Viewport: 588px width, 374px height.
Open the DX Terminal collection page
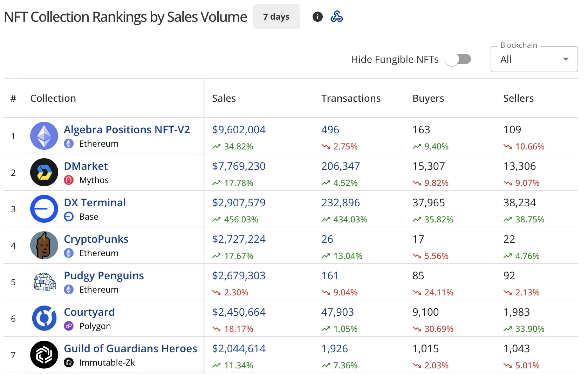(95, 202)
